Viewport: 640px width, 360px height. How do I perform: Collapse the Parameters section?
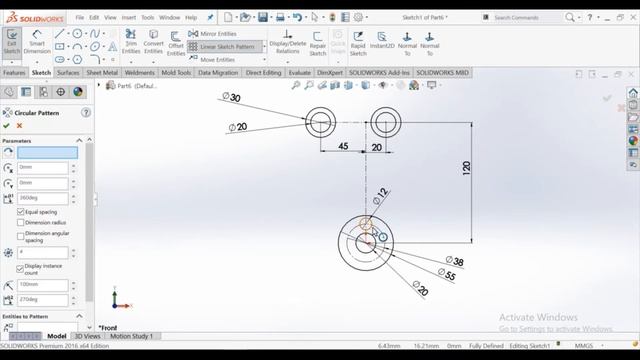[x=79, y=140]
